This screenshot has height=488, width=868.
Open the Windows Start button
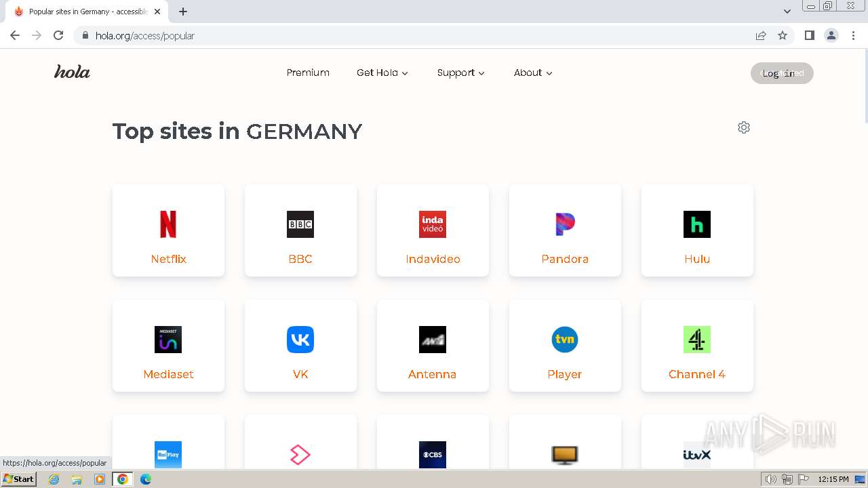18,479
